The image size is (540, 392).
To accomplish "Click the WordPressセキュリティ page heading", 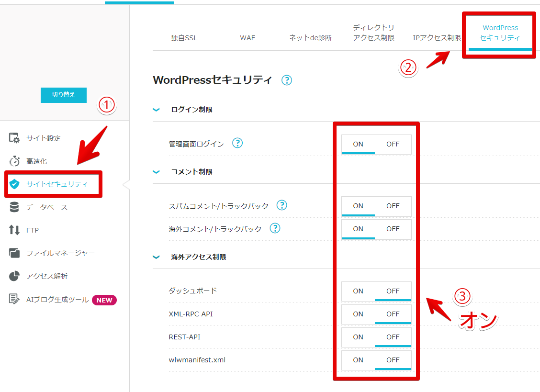I will [x=213, y=80].
